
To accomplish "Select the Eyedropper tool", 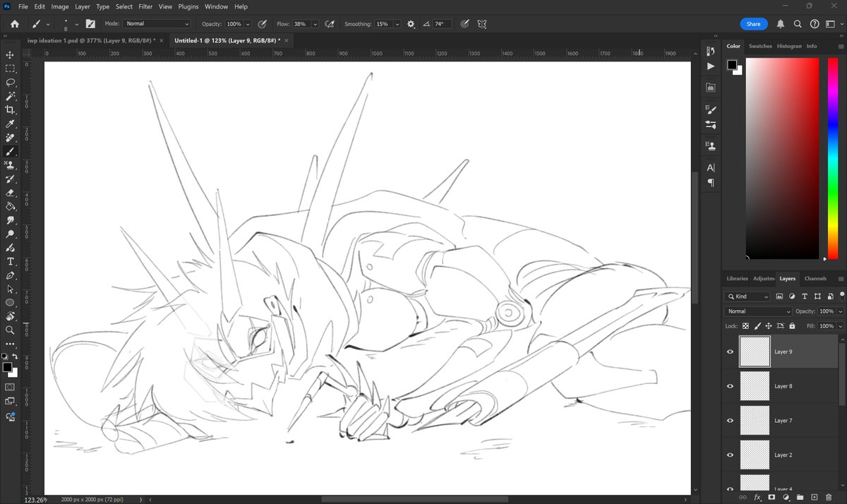I will [10, 124].
